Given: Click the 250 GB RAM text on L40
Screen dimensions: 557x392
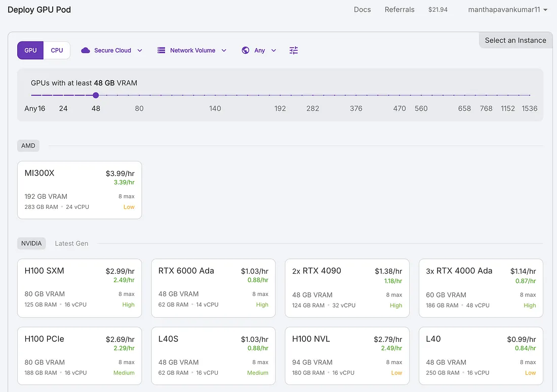Looking at the screenshot, I should [x=443, y=373].
